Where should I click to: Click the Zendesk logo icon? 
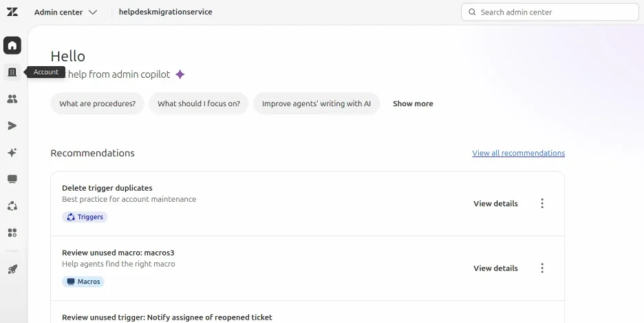click(12, 12)
